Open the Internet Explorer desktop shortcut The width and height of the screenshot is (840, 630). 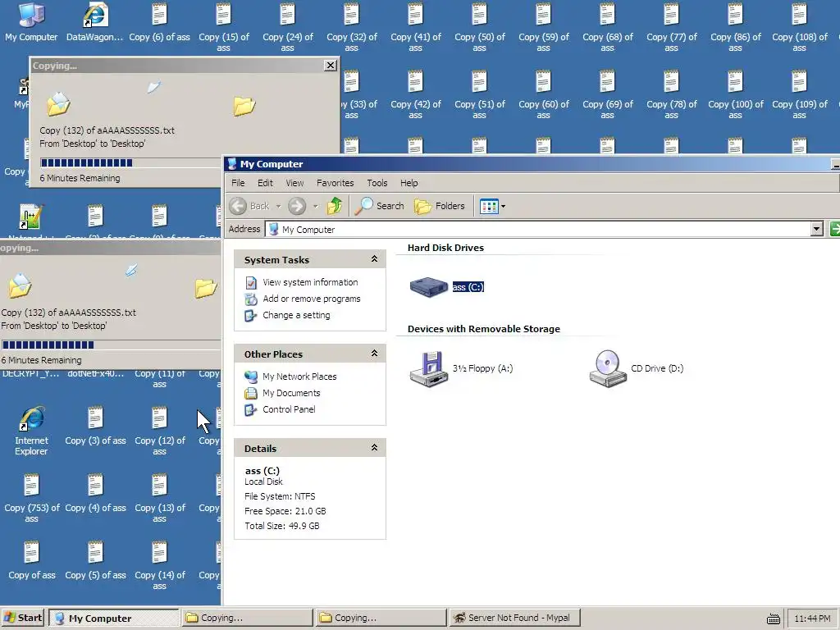click(x=31, y=431)
